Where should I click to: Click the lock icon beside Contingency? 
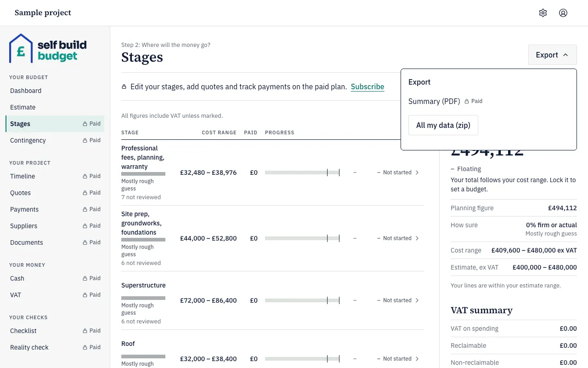coord(85,140)
